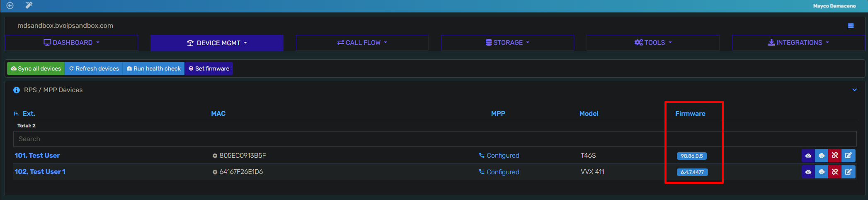Click the unlink icon for 102 Test User 1
The width and height of the screenshot is (868, 200).
coord(835,172)
